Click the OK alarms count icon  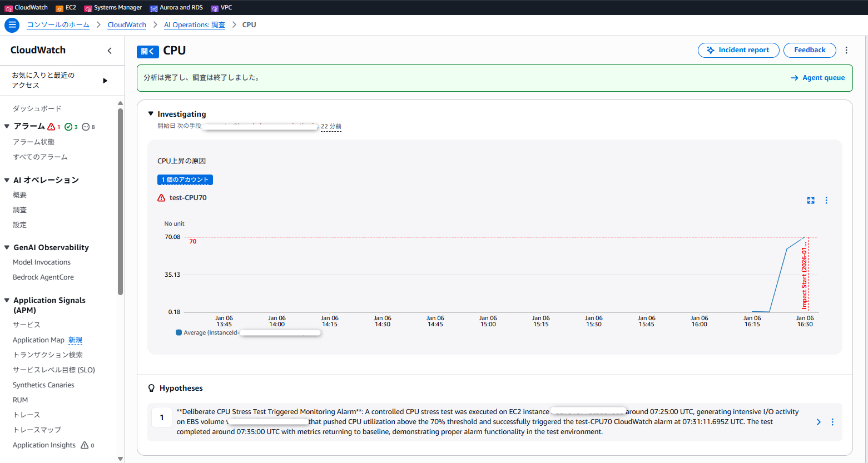click(x=68, y=127)
